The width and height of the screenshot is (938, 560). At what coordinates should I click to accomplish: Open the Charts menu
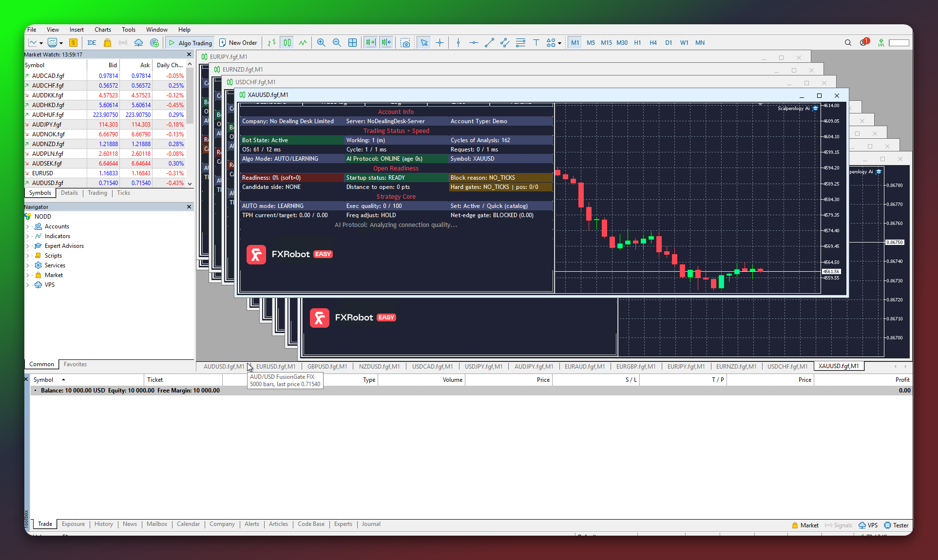[x=102, y=30]
